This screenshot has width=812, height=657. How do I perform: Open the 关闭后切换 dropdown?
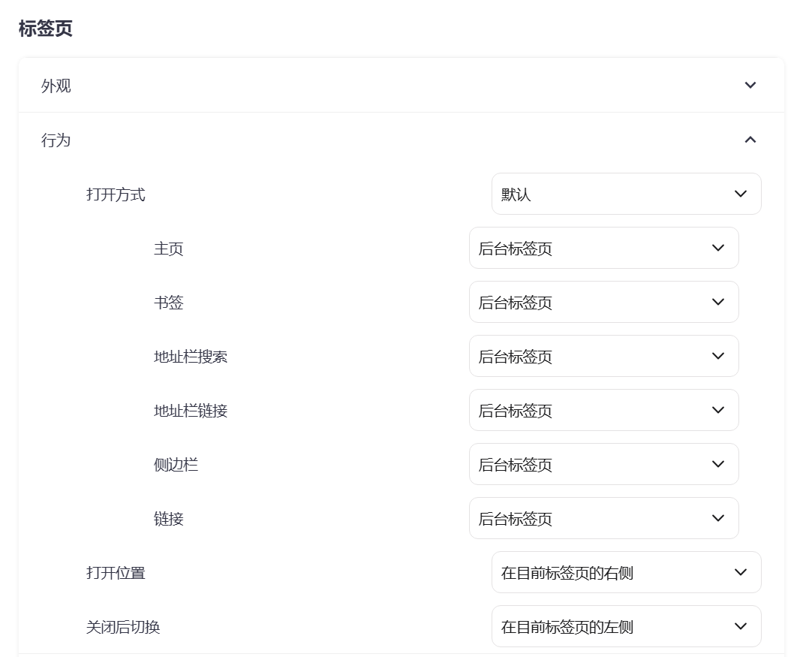coord(626,626)
